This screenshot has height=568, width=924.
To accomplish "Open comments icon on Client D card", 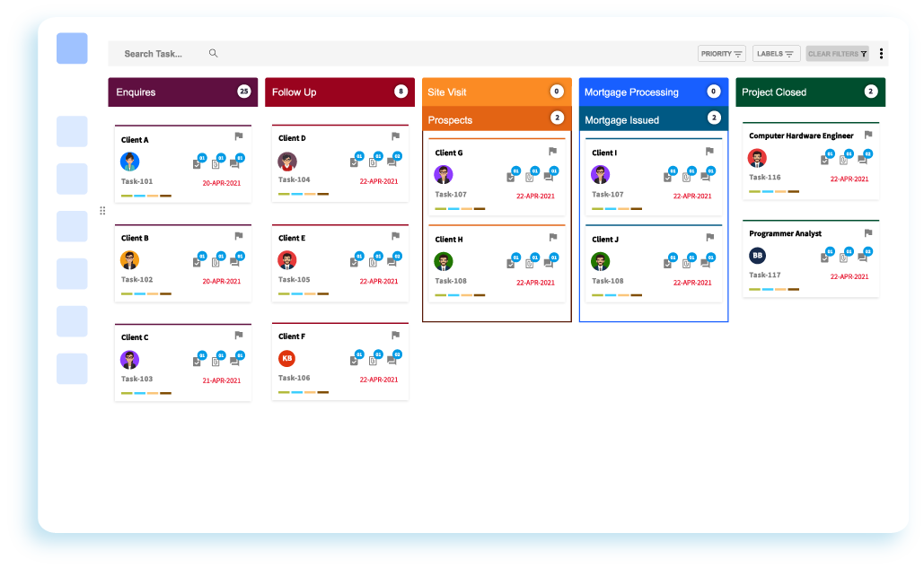I will (x=392, y=162).
